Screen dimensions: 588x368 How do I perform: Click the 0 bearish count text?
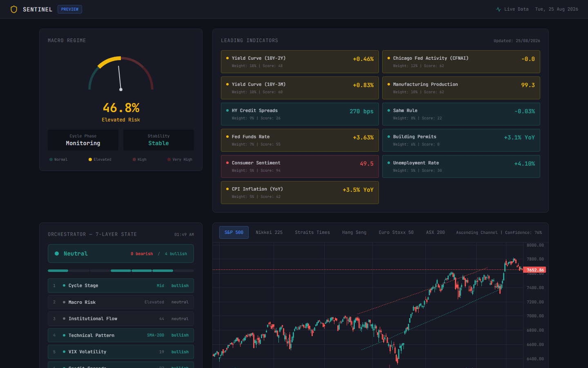click(x=142, y=254)
